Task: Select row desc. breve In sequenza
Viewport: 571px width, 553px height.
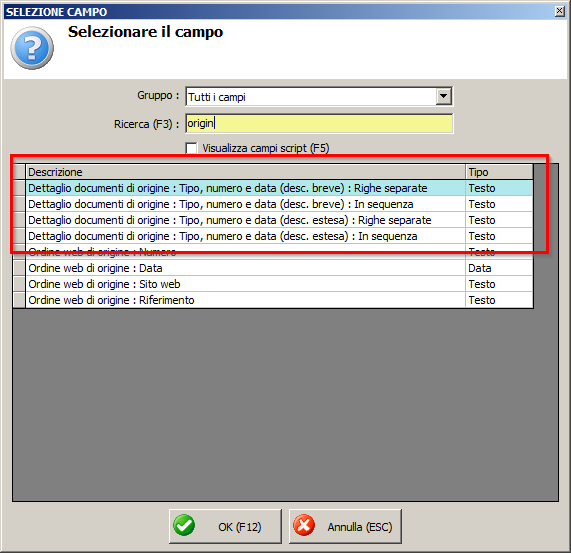Action: (279, 204)
